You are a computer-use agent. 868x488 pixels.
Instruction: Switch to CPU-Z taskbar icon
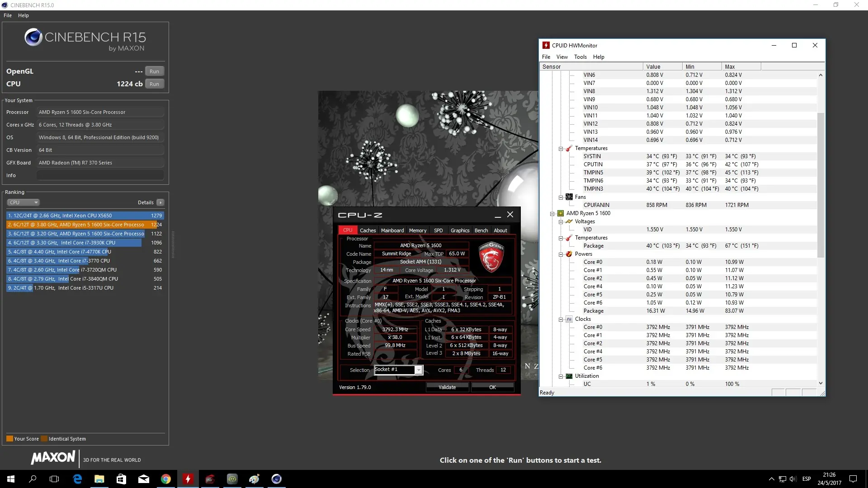pos(210,479)
